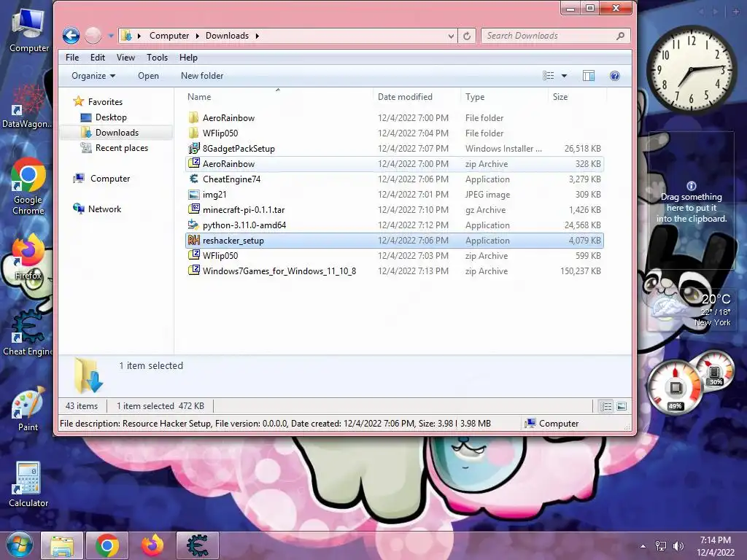Open the File menu
Screen dimensions: 747x560
click(x=72, y=57)
